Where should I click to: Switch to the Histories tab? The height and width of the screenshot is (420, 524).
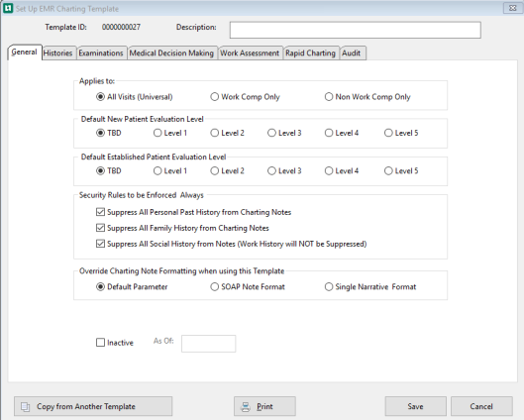[58, 53]
